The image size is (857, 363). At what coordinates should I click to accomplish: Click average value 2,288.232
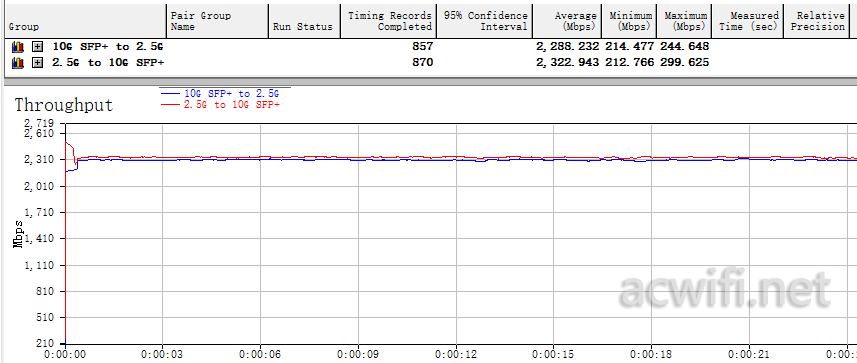coord(568,46)
